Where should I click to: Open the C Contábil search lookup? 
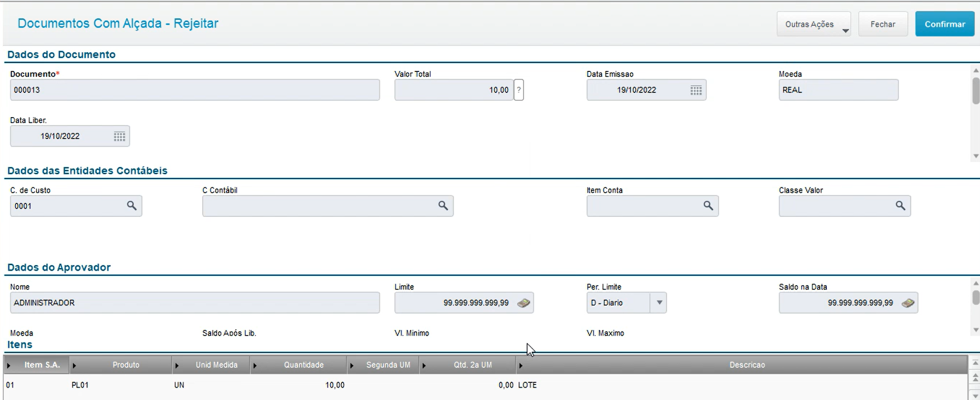click(443, 206)
